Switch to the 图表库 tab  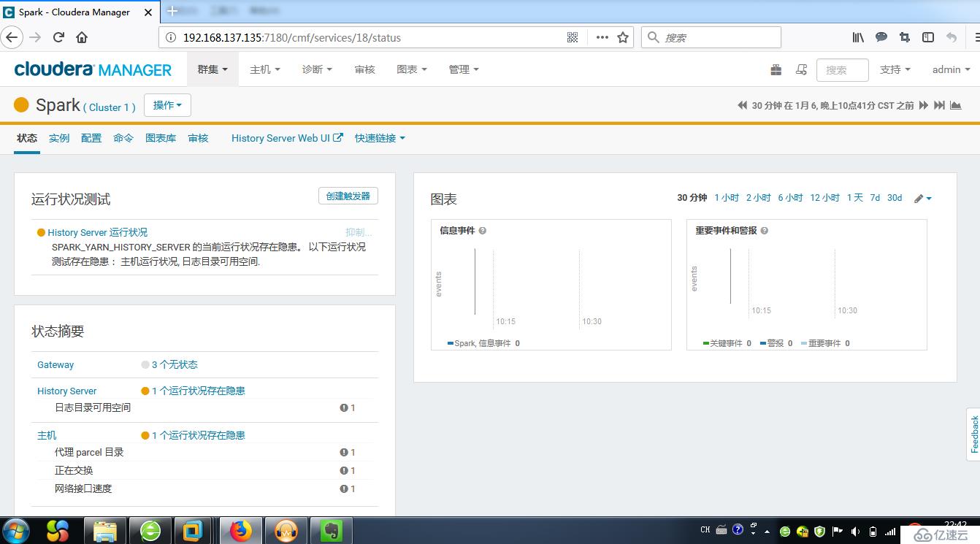tap(161, 138)
